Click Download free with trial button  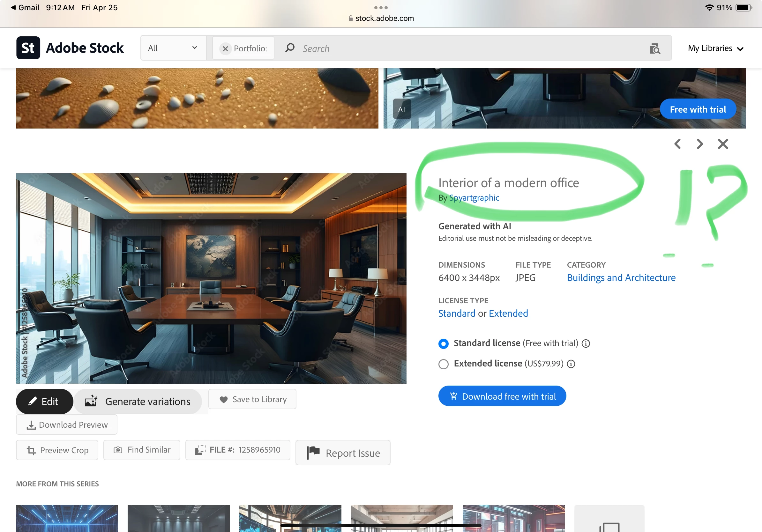click(x=502, y=396)
